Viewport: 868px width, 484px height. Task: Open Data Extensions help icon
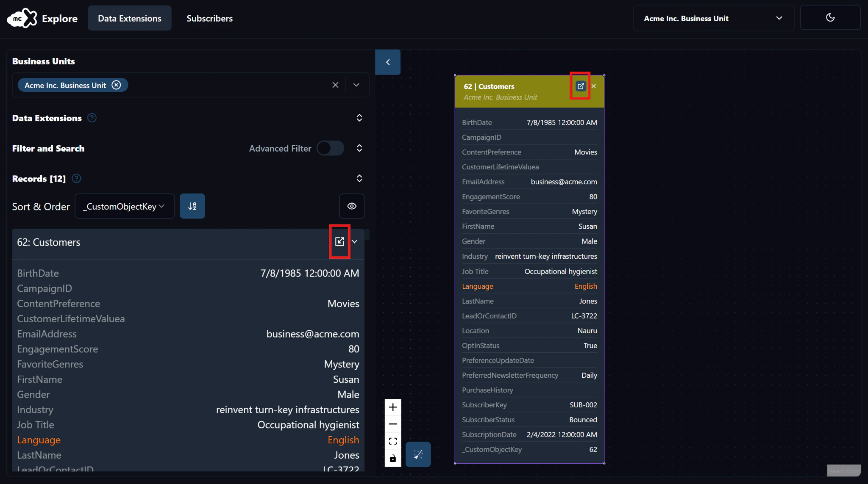(92, 118)
